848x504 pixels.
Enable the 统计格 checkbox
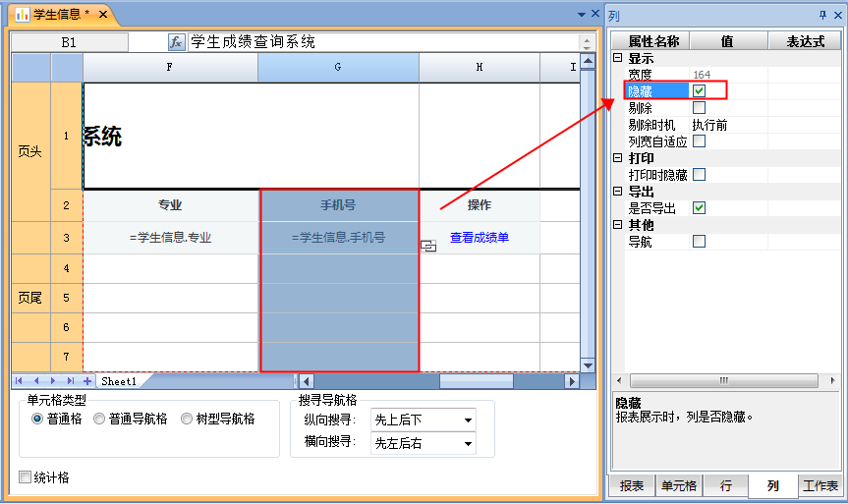[26, 477]
